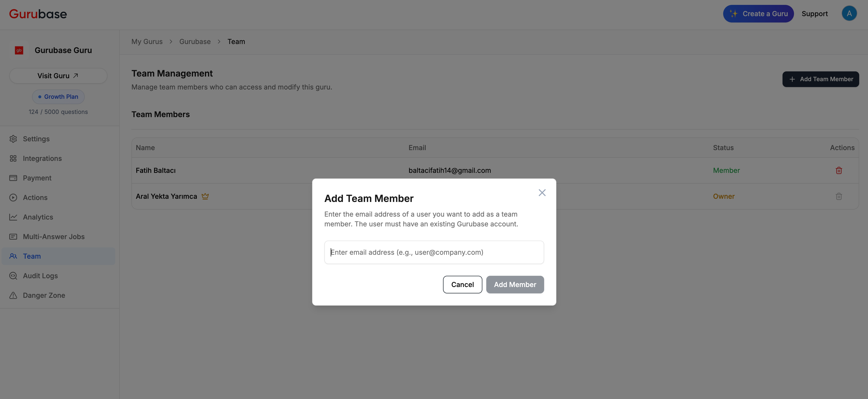Cancel the Add Team Member dialog
The image size is (868, 399).
coord(462,284)
